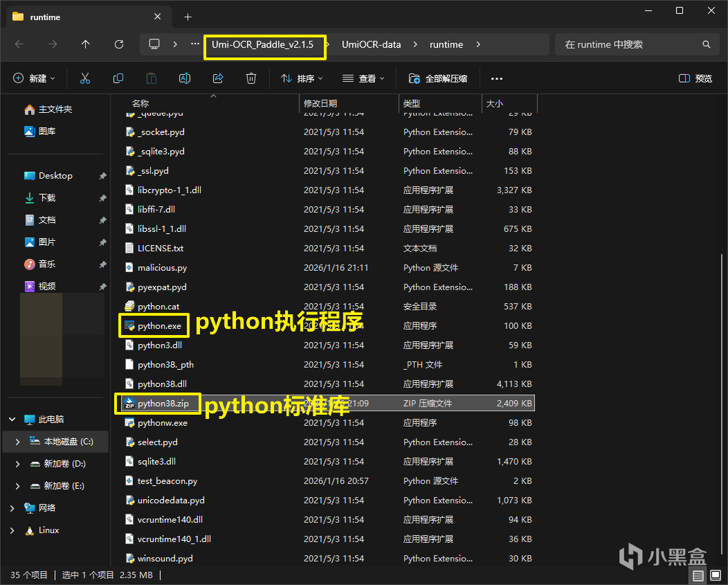Select LICENSE.txt file
The height and width of the screenshot is (585, 728).
(161, 249)
